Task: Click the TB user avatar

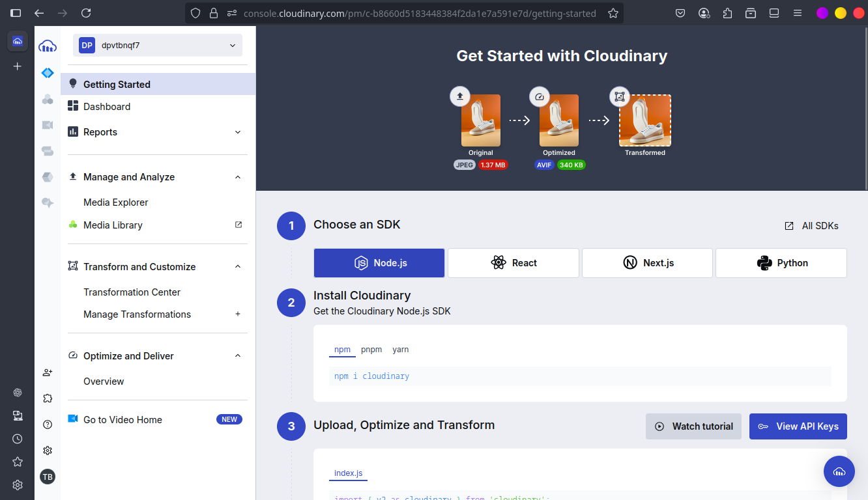Action: [48, 477]
